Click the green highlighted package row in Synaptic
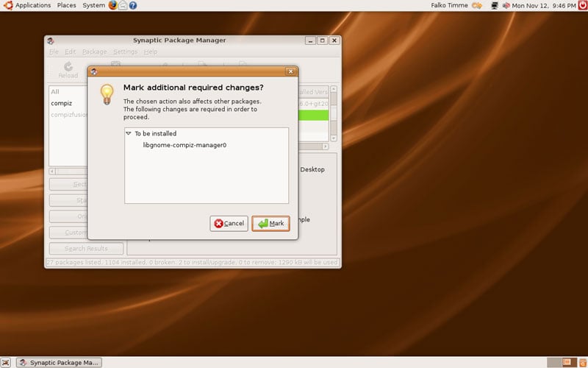 coord(314,116)
